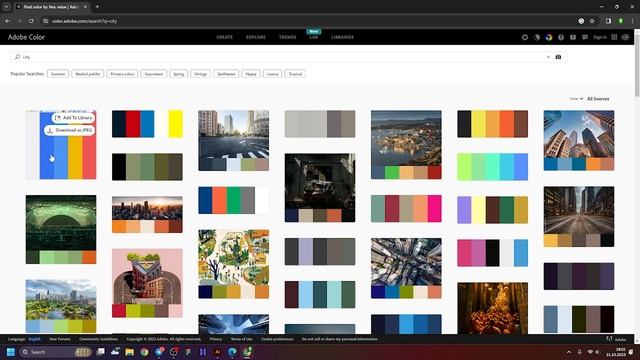
Task: Open the pink building illustration palette
Action: click(147, 283)
